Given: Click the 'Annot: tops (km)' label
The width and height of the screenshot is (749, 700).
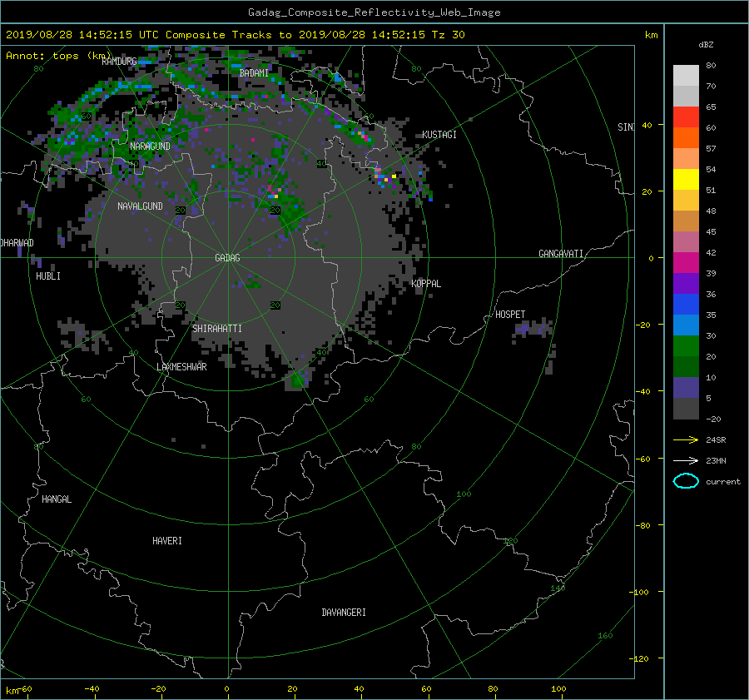Looking at the screenshot, I should click(58, 56).
